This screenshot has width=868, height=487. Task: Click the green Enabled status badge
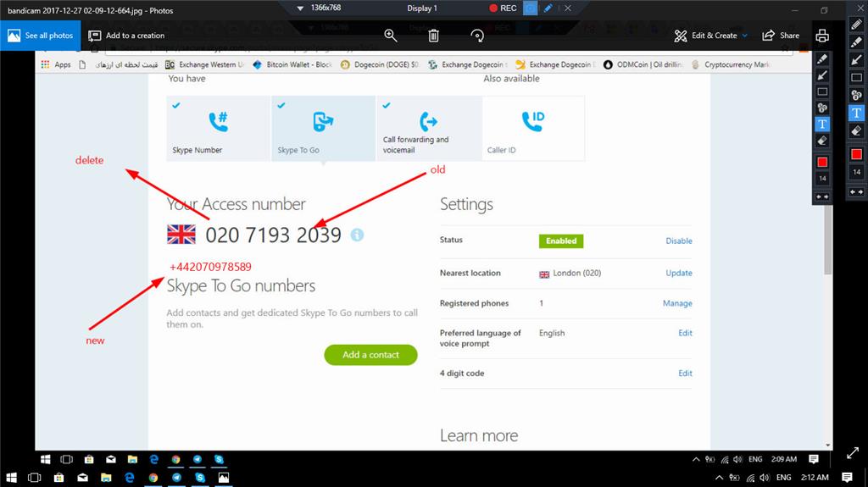pyautogui.click(x=561, y=241)
